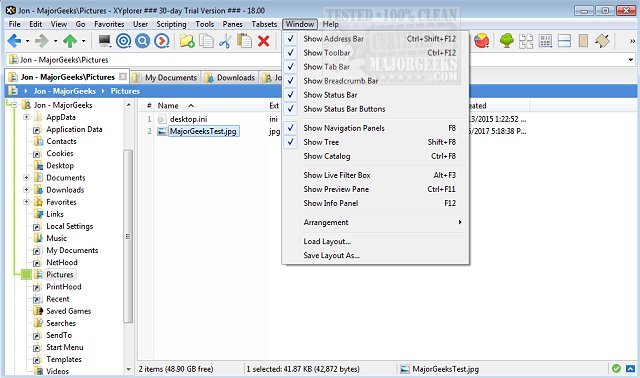Click the tree panel vertical scrollbar
This screenshot has width=640, height=378.
pyautogui.click(x=128, y=236)
